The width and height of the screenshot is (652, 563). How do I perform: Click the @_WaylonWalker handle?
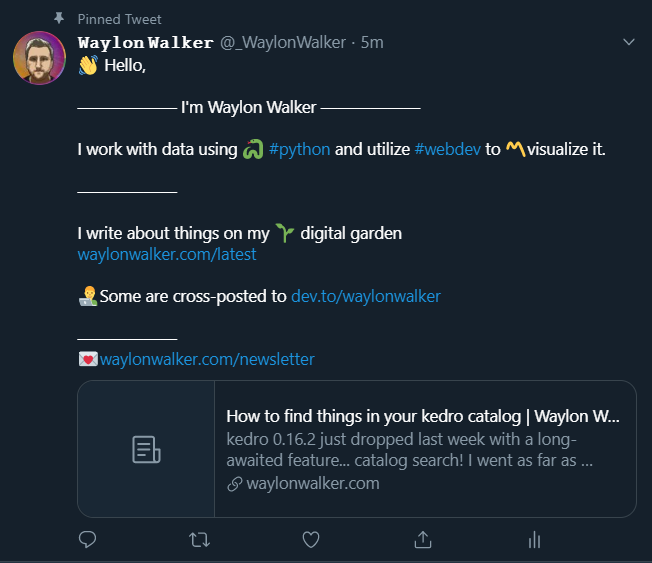click(283, 42)
